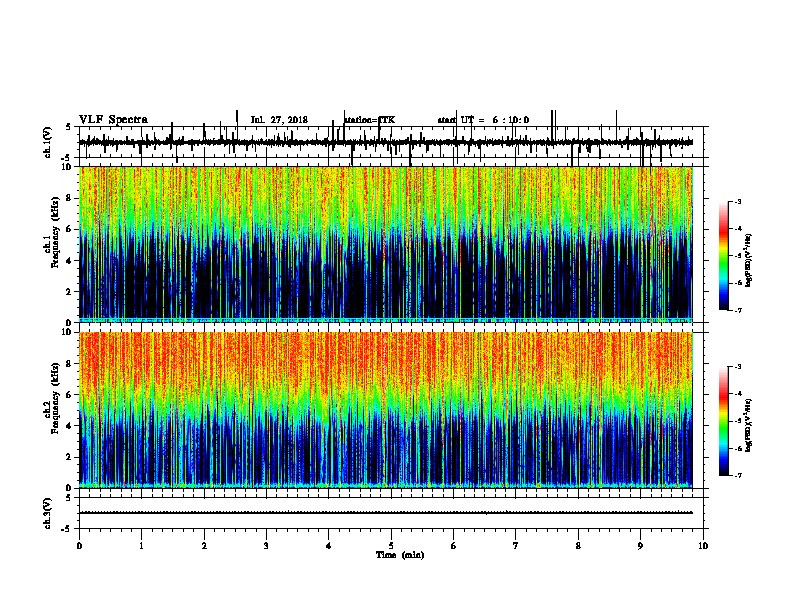This screenshot has width=792, height=612.
Task: Click time axis tick label "9"
Action: coord(640,546)
